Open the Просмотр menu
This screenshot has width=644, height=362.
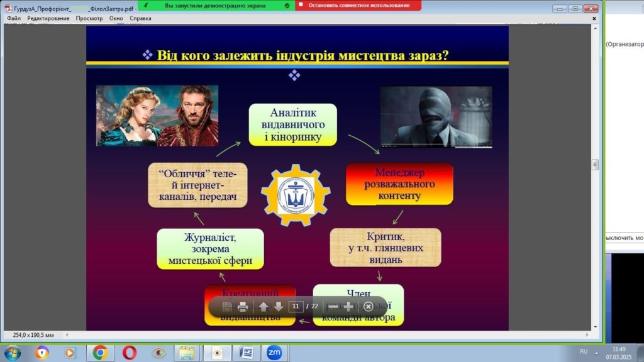point(89,18)
